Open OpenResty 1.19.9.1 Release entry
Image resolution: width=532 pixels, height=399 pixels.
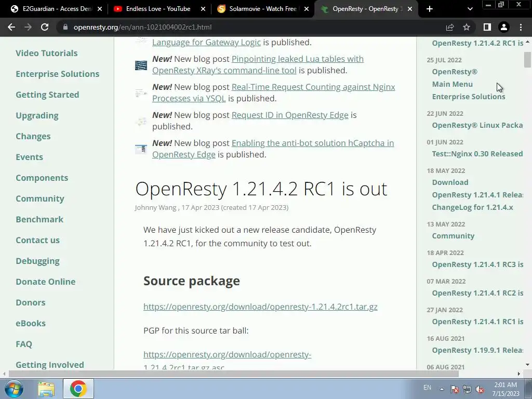click(x=477, y=350)
